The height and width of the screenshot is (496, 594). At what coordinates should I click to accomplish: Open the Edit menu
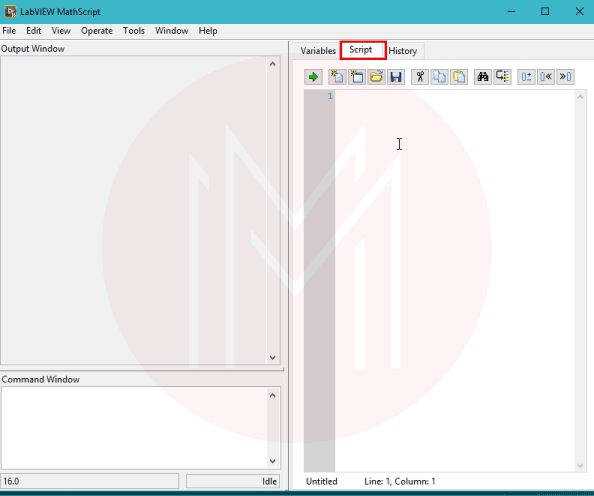(x=33, y=31)
